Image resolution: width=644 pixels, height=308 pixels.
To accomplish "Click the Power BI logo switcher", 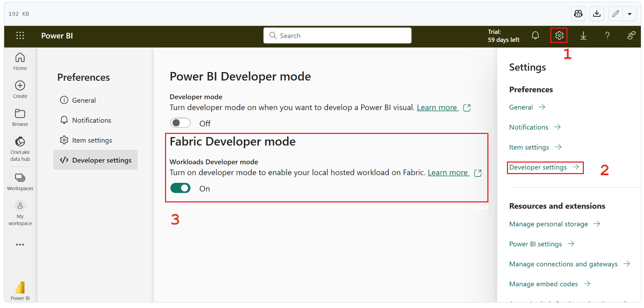I will (x=20, y=291).
